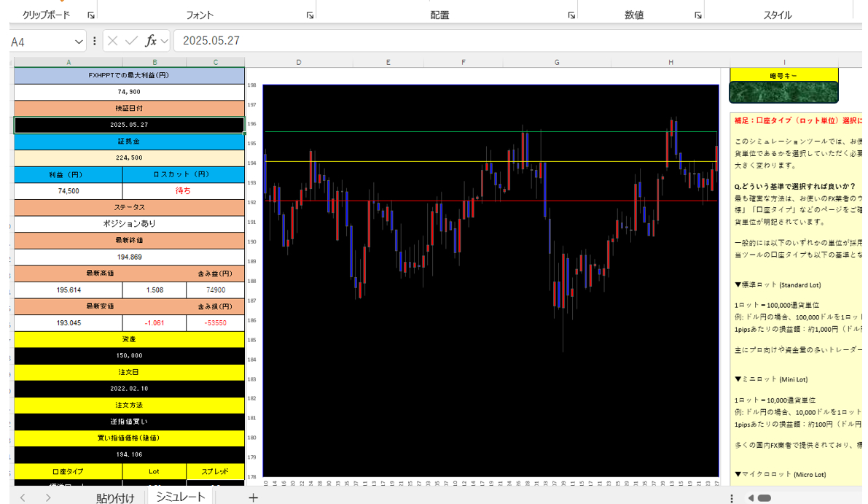
Task: Add a new sheet with plus icon
Action: coord(253,497)
